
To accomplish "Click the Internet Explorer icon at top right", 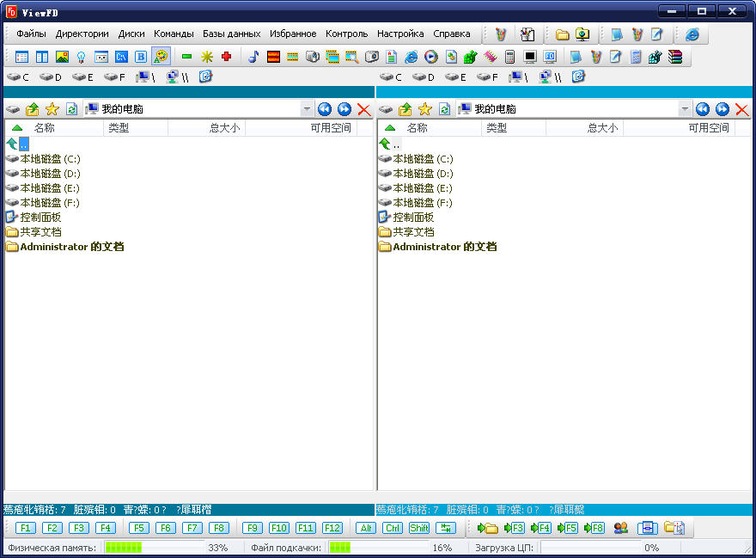I will (692, 34).
